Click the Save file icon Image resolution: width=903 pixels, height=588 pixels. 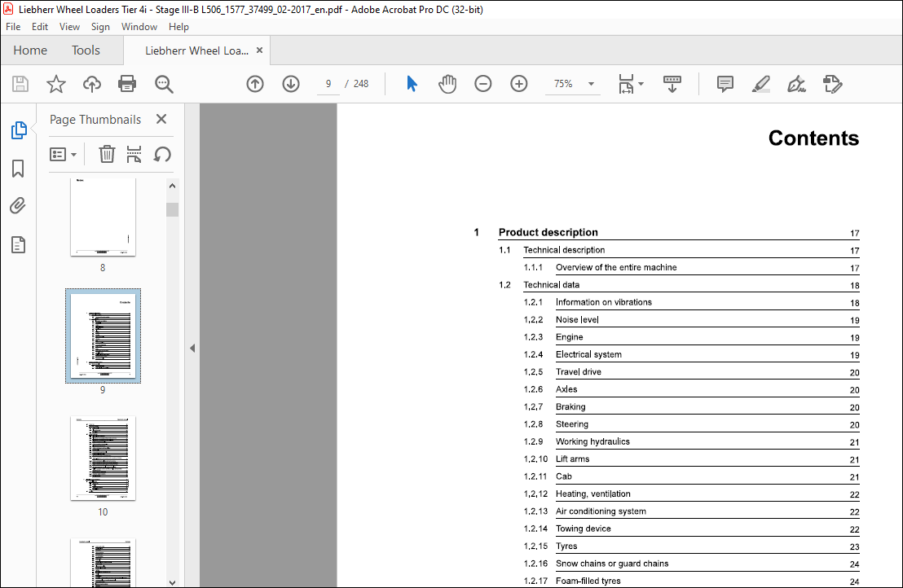pos(20,84)
